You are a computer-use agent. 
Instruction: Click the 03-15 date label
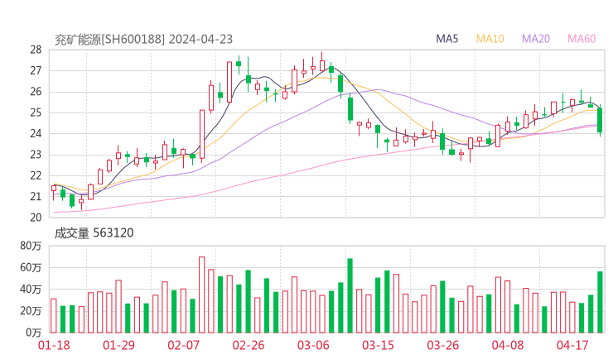378,345
